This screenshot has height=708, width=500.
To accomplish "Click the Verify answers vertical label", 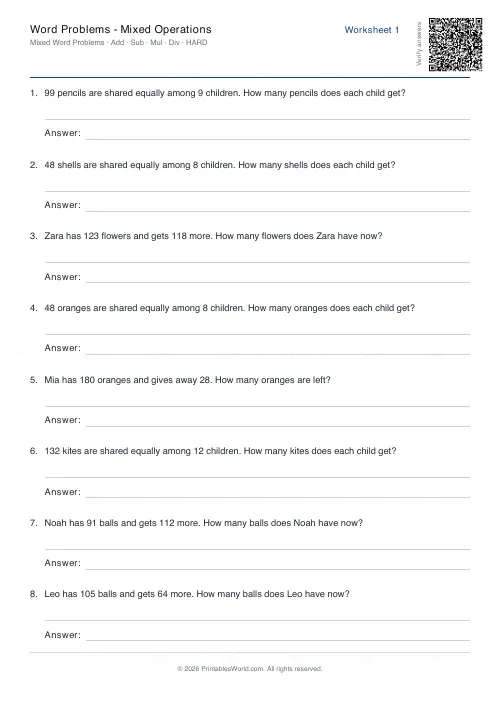I will click(x=419, y=44).
